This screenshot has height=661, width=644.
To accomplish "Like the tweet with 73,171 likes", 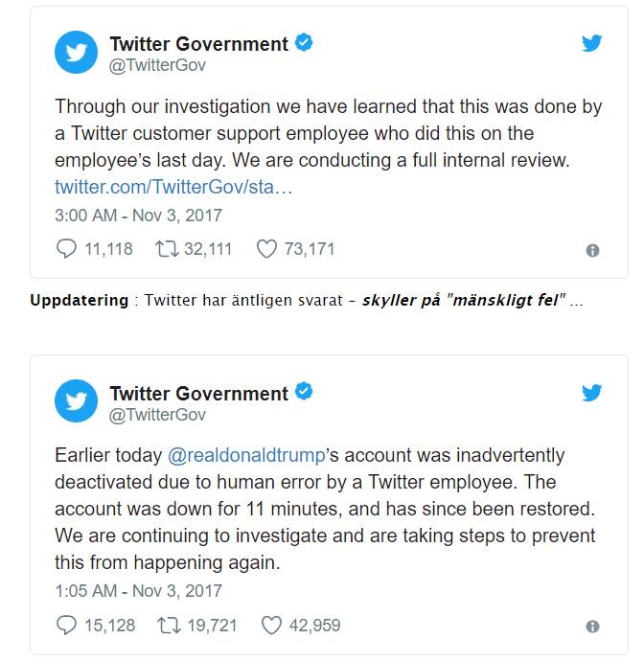I will (x=267, y=249).
